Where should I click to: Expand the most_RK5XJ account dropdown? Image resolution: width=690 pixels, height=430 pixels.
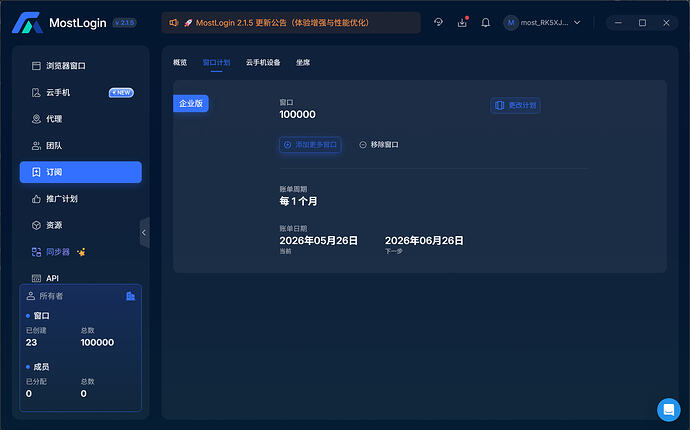pos(577,22)
